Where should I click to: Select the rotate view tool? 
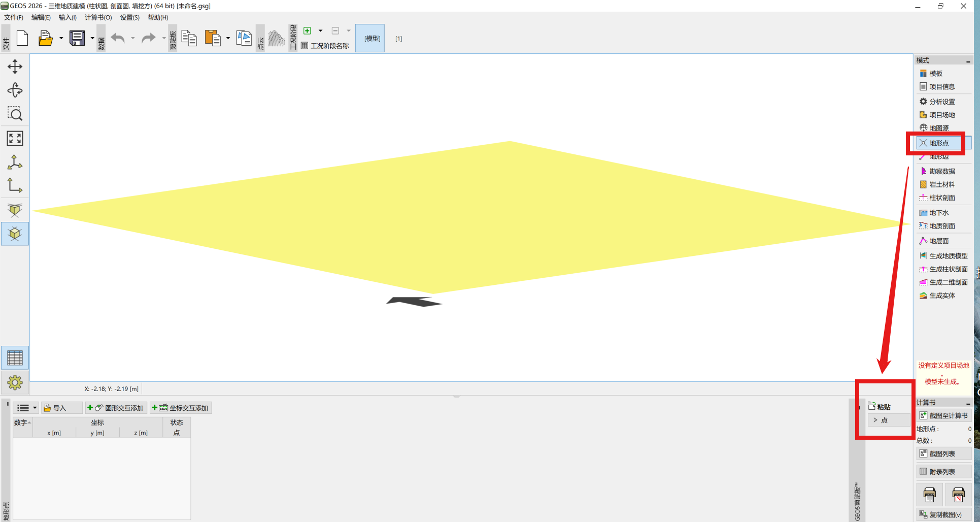coord(15,90)
